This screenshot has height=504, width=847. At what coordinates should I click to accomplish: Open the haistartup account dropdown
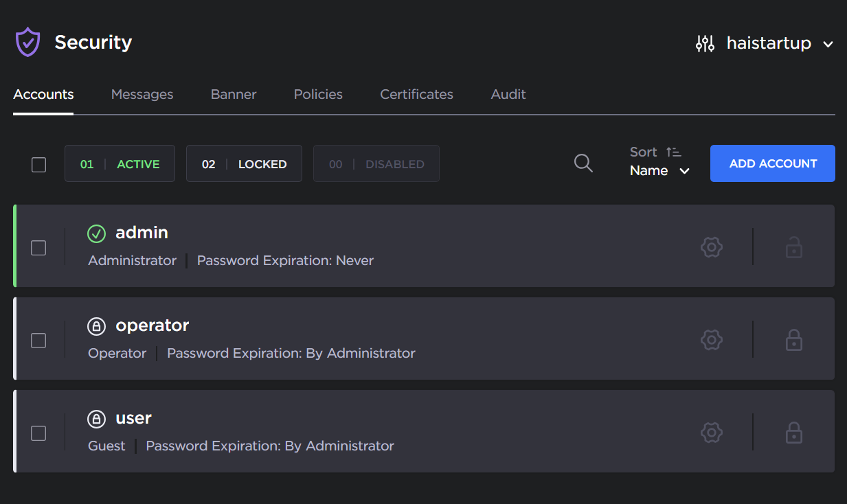click(x=780, y=43)
